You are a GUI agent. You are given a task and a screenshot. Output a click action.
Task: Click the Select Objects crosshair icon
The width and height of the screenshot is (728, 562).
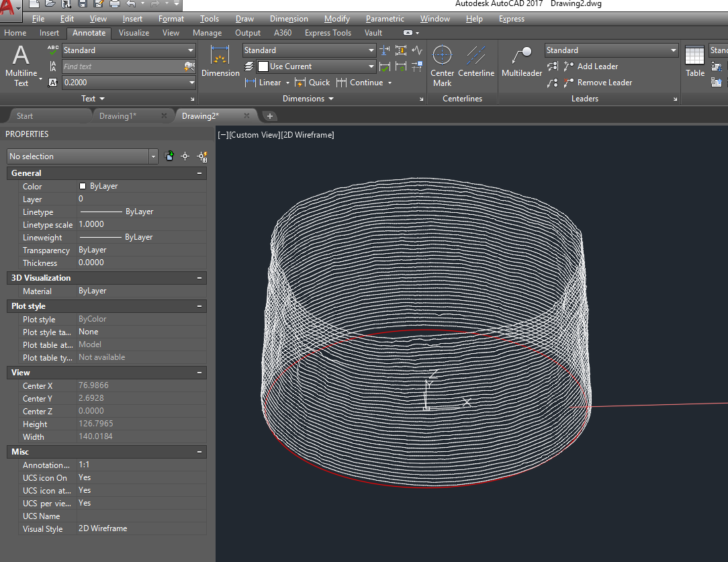pos(185,156)
